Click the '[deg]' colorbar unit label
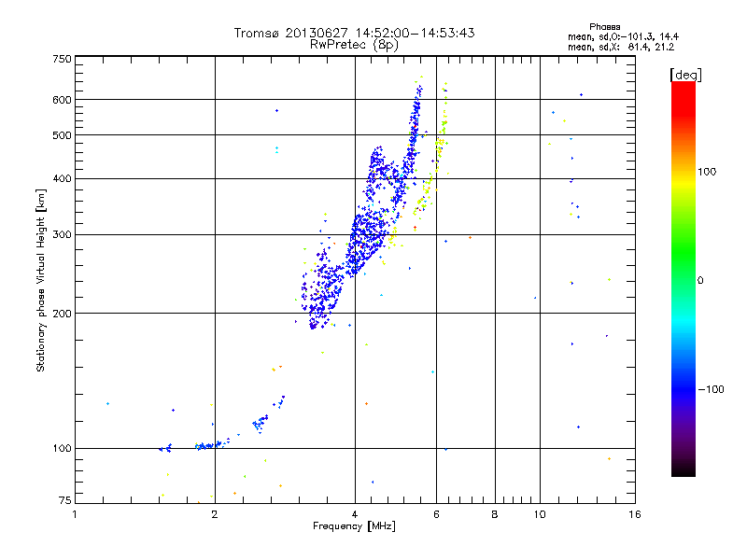Image resolution: width=747 pixels, height=560 pixels. tap(685, 75)
